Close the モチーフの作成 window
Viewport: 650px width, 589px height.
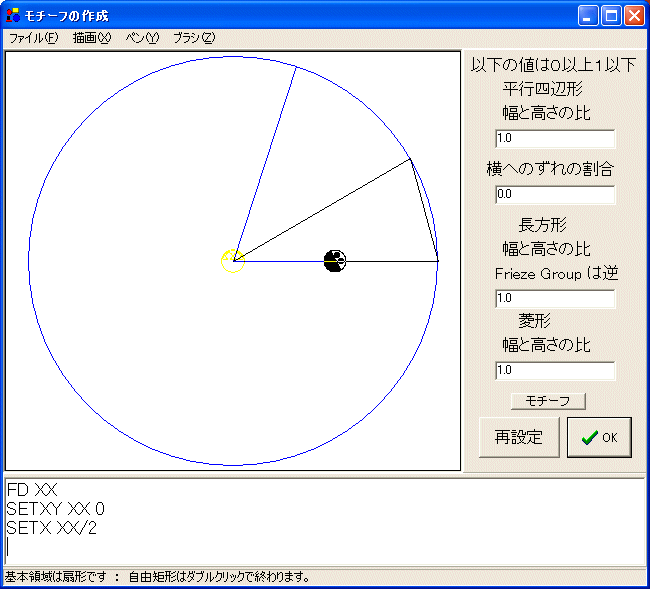coord(634,16)
